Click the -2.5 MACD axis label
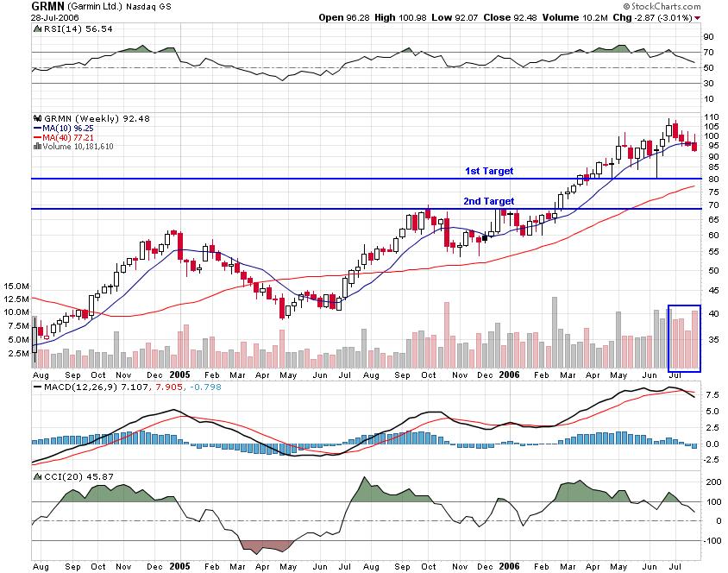 coord(712,460)
